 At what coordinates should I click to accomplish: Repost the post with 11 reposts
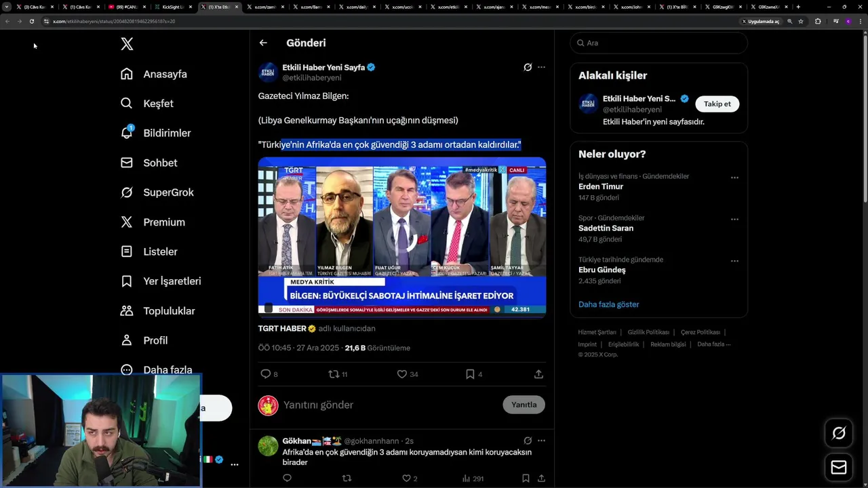(338, 374)
